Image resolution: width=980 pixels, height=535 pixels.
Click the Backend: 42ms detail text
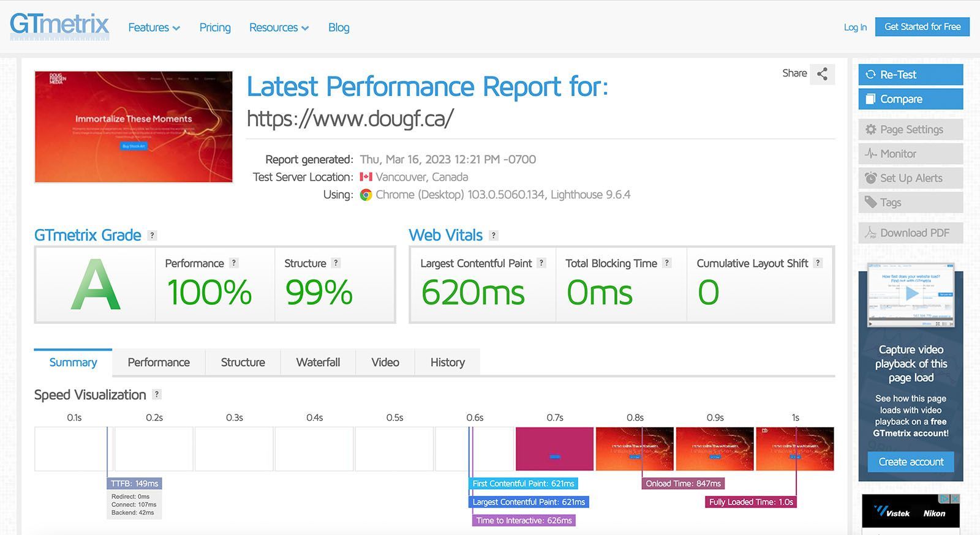[x=133, y=513]
